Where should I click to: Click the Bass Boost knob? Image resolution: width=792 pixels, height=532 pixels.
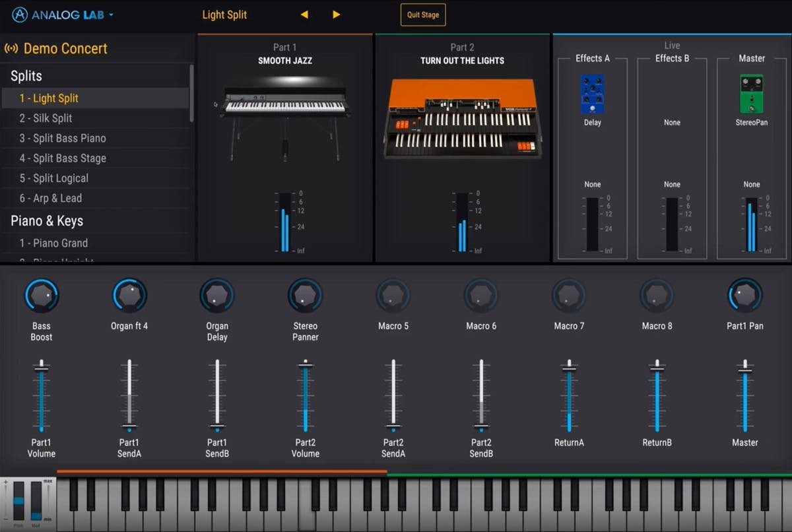[42, 296]
